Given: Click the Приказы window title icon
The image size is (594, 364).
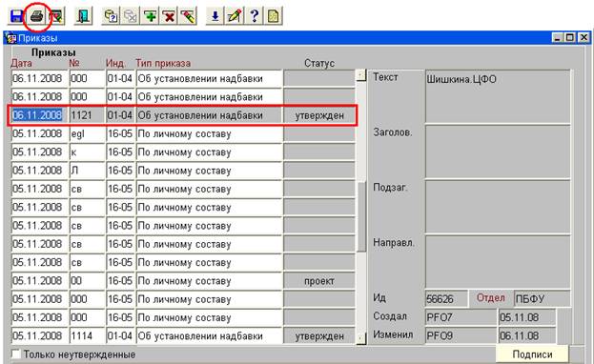Looking at the screenshot, I should coord(11,38).
